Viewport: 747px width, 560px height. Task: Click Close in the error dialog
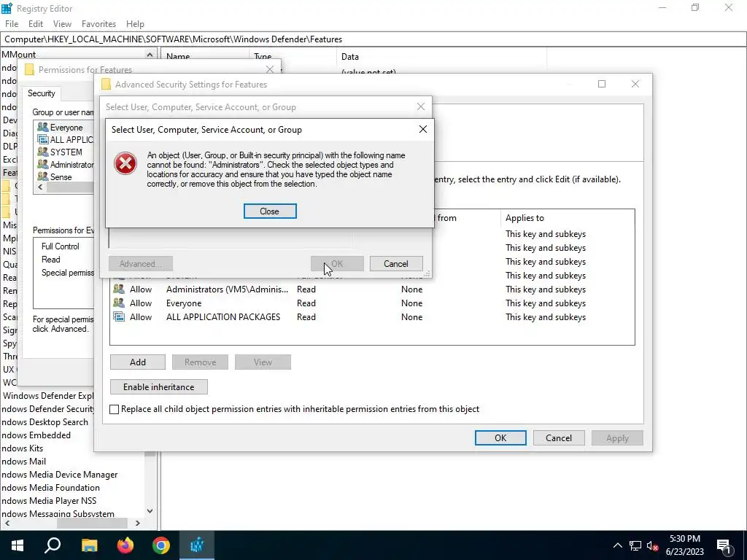click(x=270, y=211)
